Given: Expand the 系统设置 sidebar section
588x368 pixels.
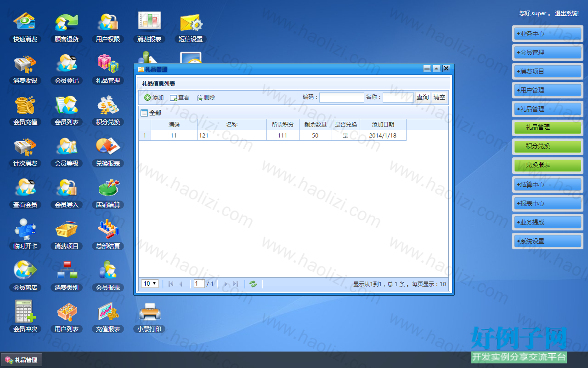Looking at the screenshot, I should 548,241.
